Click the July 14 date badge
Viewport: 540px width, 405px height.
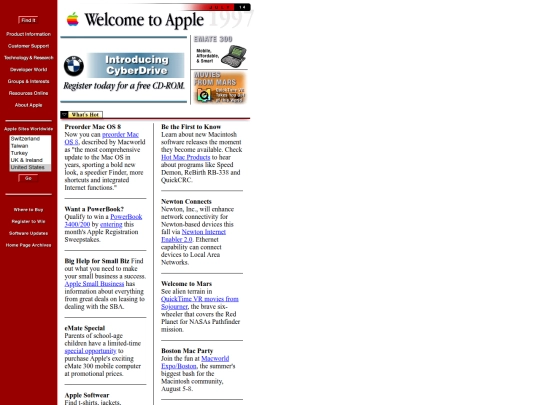click(229, 7)
